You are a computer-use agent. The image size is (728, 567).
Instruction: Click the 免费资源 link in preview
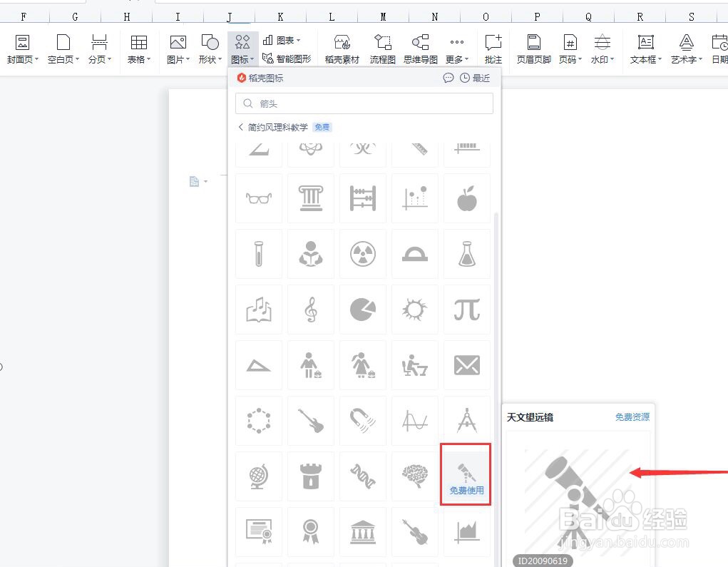pos(632,417)
